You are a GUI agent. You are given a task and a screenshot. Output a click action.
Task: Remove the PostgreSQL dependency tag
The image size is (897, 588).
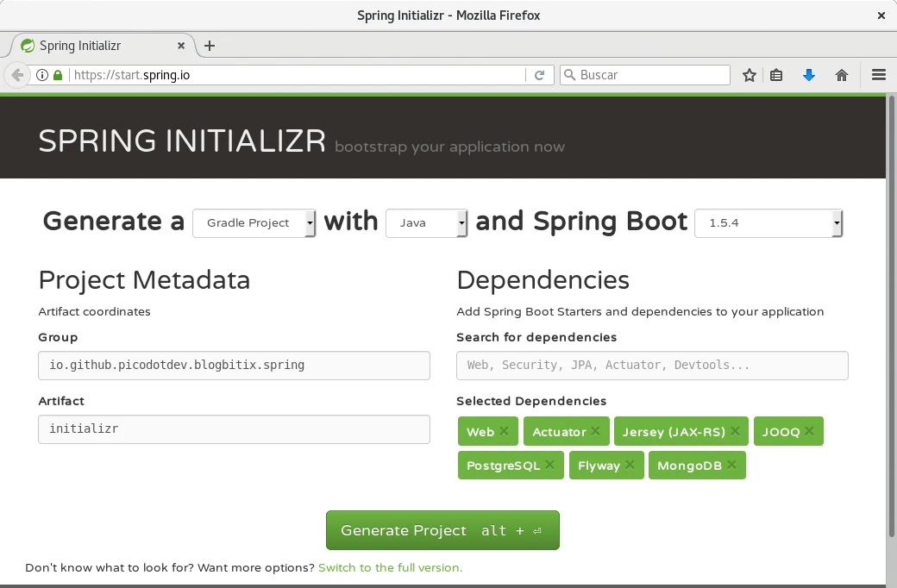pyautogui.click(x=549, y=465)
